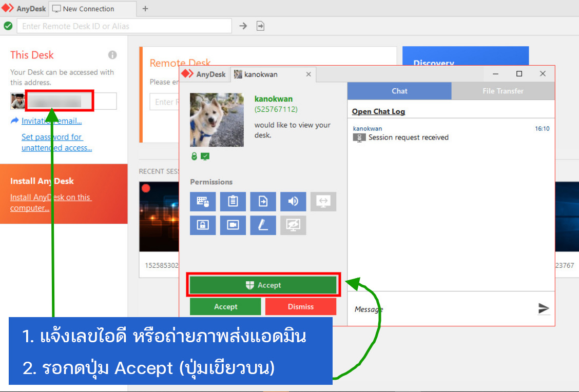Dismiss the session request

pos(301,307)
